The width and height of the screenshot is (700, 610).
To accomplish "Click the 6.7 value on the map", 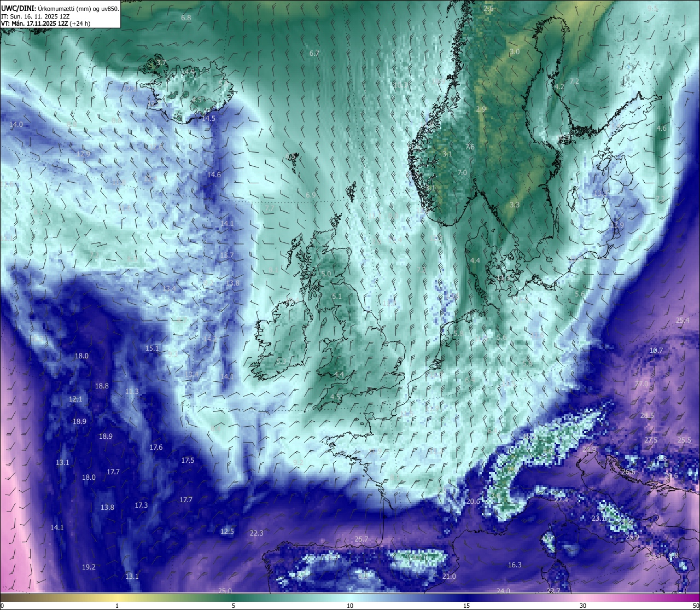I will pos(314,54).
